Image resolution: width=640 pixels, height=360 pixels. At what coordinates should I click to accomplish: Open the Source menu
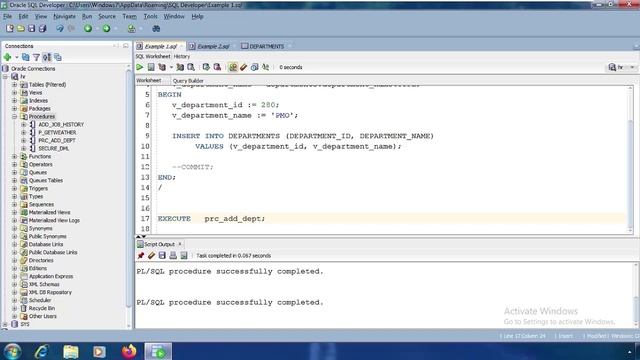pos(107,17)
